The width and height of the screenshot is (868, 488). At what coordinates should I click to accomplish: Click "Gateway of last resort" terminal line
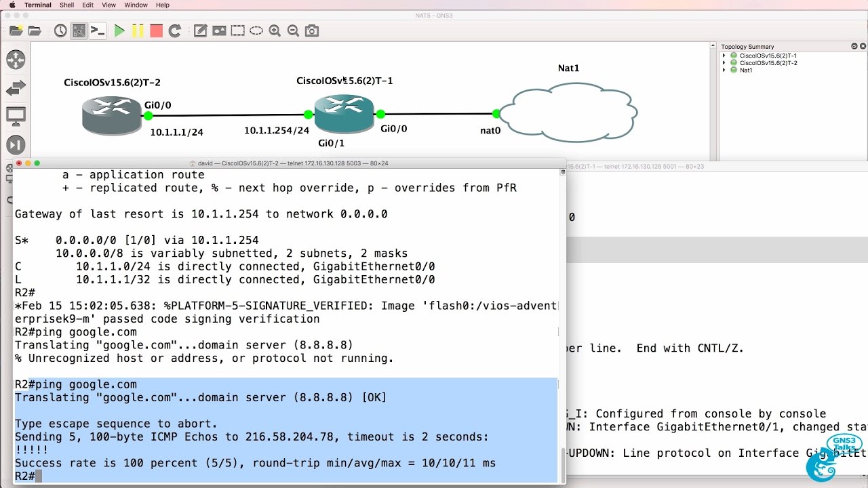coord(201,214)
